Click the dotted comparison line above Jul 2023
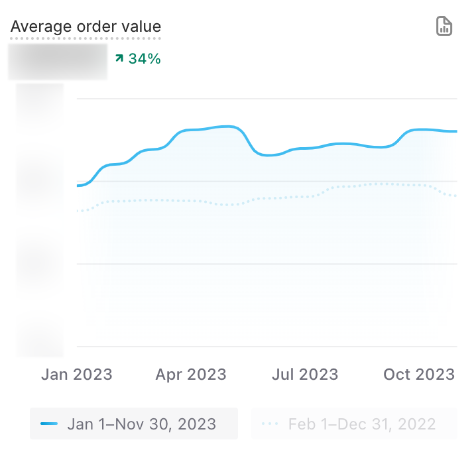 pos(305,196)
